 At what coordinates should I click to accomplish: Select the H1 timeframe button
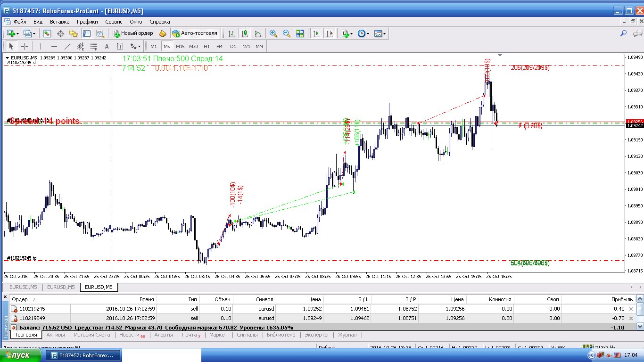[206, 46]
